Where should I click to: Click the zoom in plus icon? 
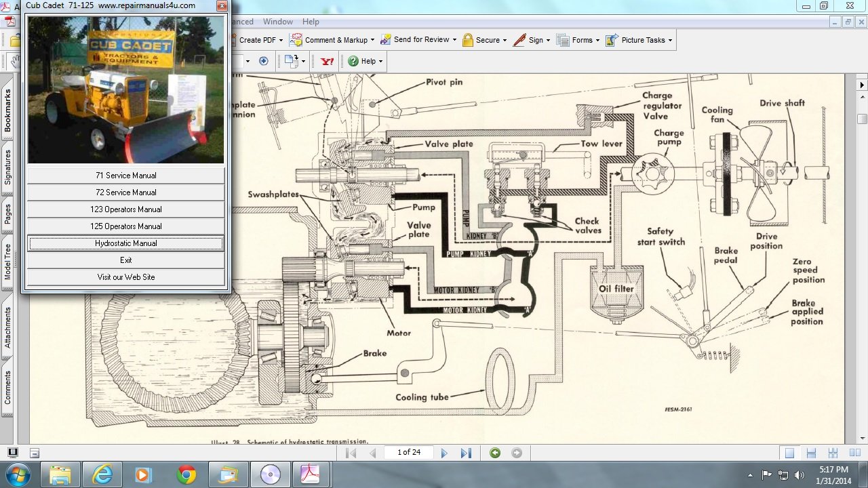[264, 61]
